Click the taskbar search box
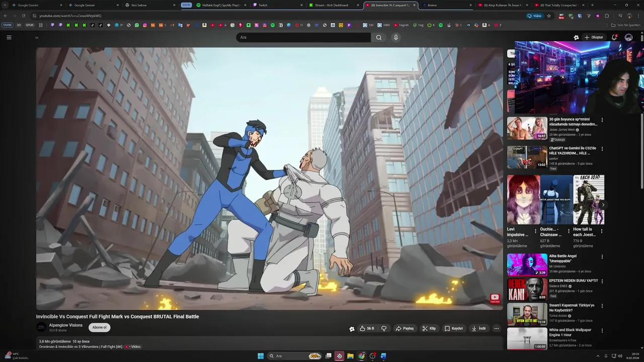Image resolution: width=644 pixels, height=362 pixels. [295, 356]
